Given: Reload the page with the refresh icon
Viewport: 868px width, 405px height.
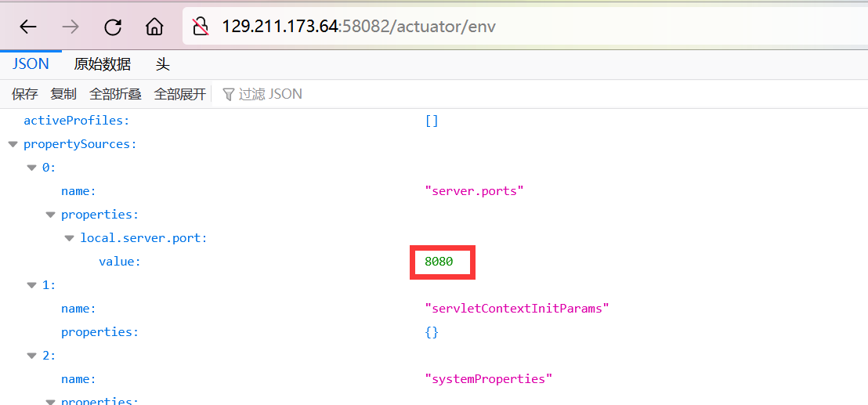Looking at the screenshot, I should pyautogui.click(x=113, y=27).
